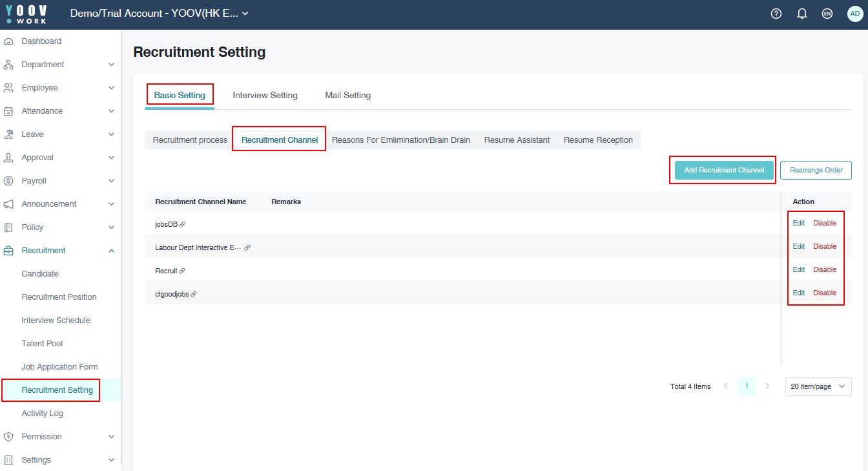Open the Demo/Trial Account company dropdown

159,14
